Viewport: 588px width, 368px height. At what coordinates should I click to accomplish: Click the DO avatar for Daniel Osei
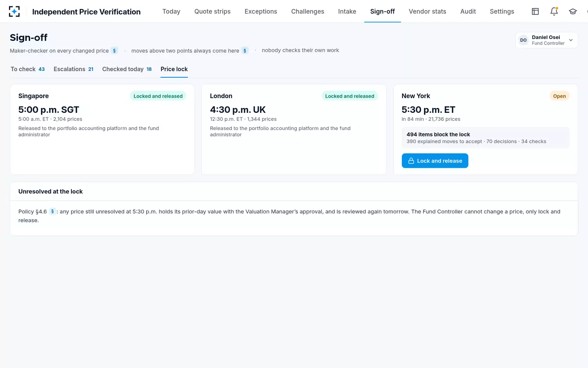coord(523,40)
